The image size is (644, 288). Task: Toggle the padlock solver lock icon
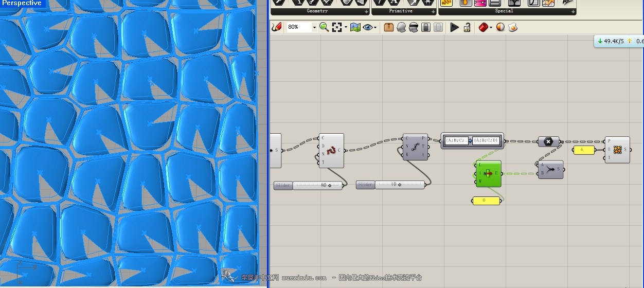pyautogui.click(x=467, y=27)
